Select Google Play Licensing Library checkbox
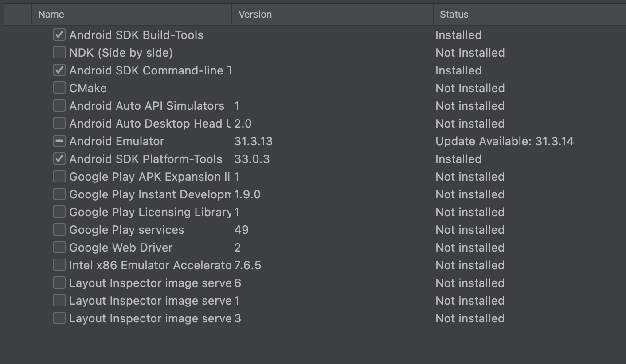This screenshot has height=364, width=626. coord(59,212)
